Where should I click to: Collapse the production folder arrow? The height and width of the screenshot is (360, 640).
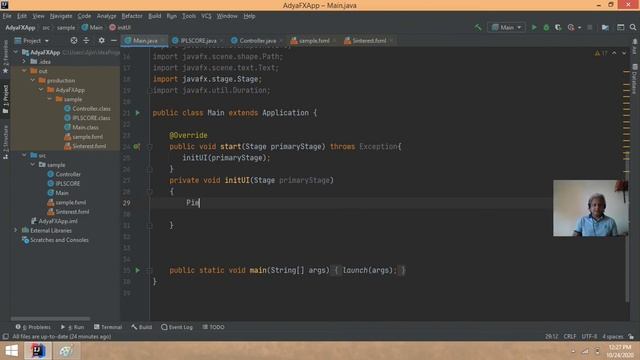click(x=33, y=80)
